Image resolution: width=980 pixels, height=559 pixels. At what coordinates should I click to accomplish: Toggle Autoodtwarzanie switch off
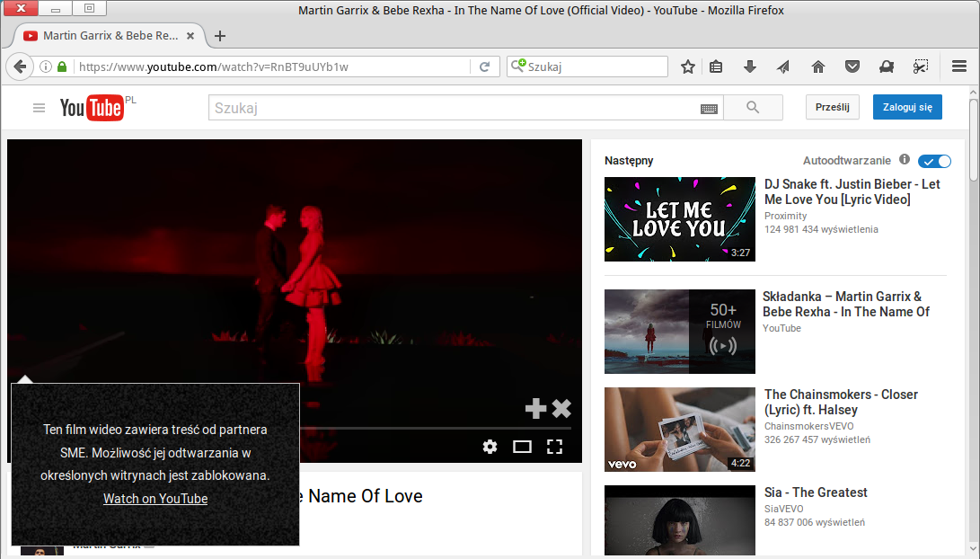pos(934,162)
